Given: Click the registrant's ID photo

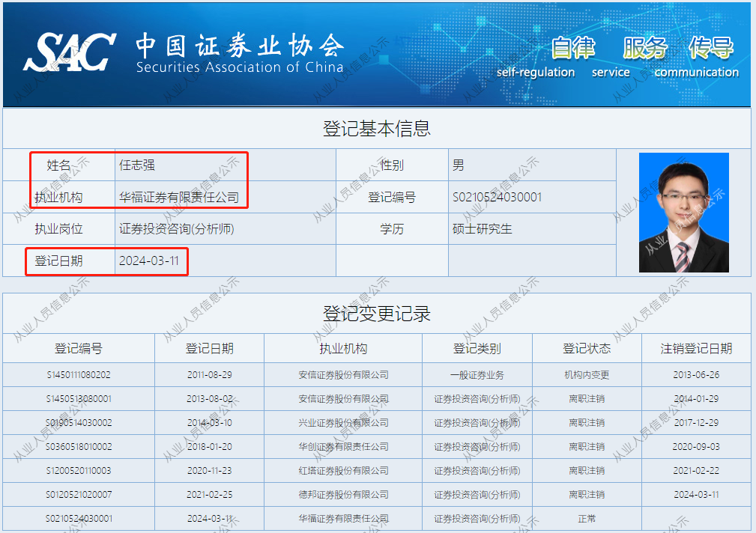Looking at the screenshot, I should [x=683, y=213].
